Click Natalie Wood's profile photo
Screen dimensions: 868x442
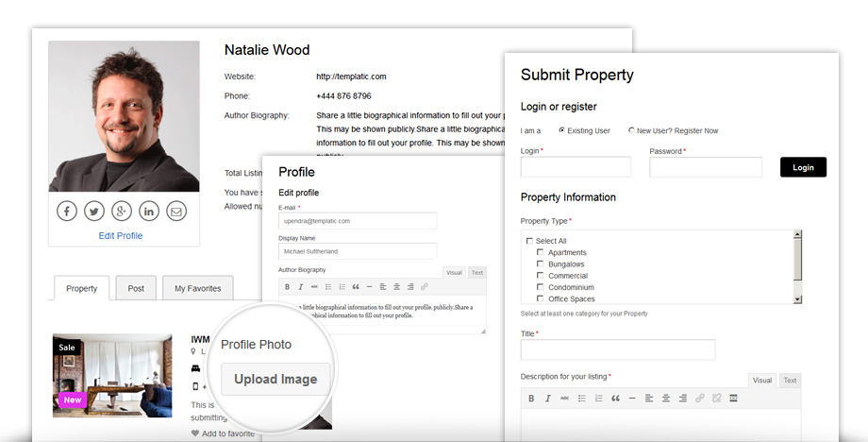[x=124, y=116]
